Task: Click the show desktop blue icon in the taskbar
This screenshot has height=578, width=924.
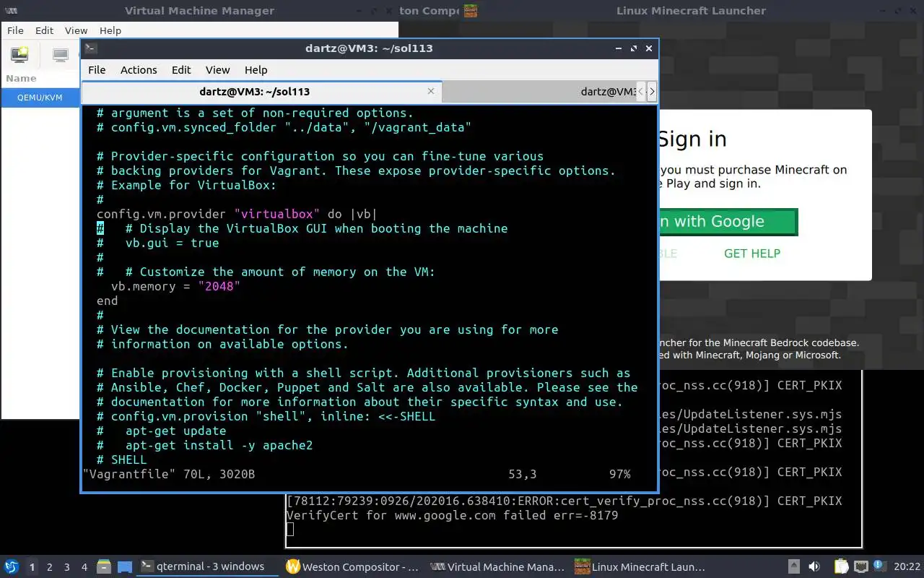Action: [x=125, y=567]
